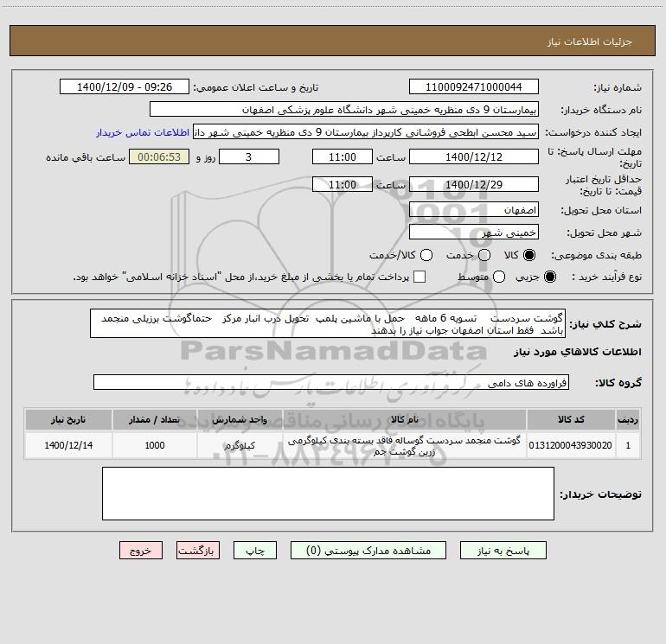Click the تاریخ نیاز column header
This screenshot has height=644, width=666.
click(68, 419)
